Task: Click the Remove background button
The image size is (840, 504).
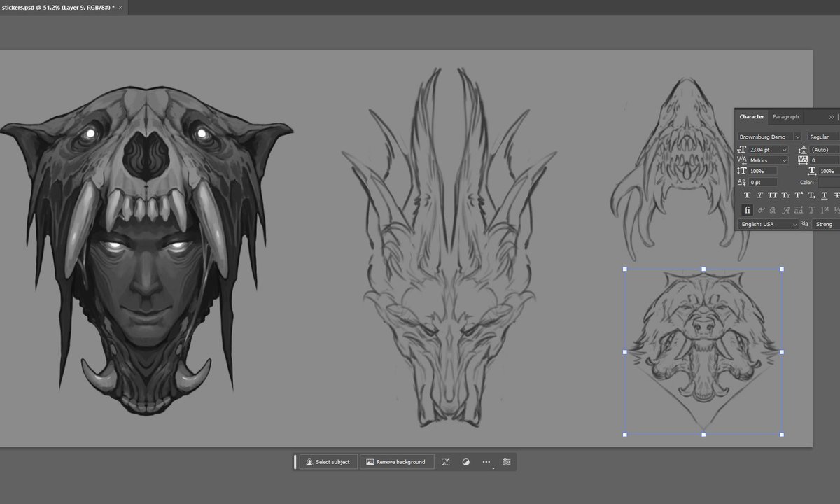Action: 396,462
